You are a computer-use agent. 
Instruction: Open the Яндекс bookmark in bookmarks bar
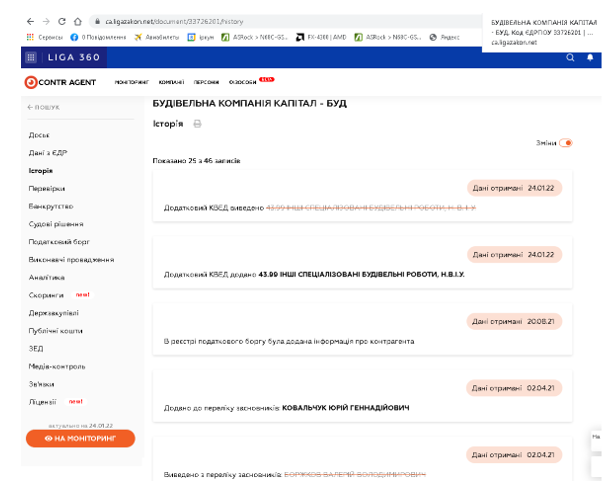446,37
